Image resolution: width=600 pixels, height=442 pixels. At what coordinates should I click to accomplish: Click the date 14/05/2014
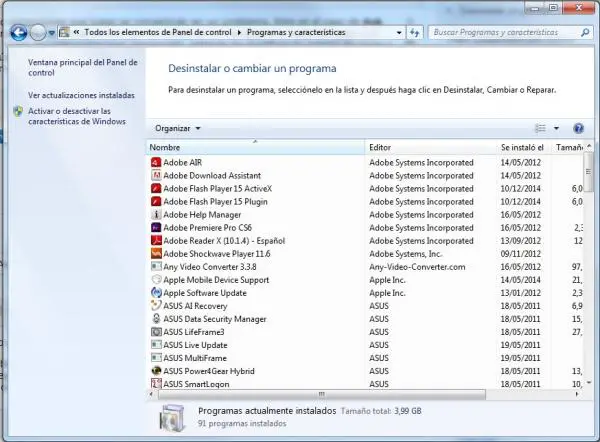pos(520,280)
